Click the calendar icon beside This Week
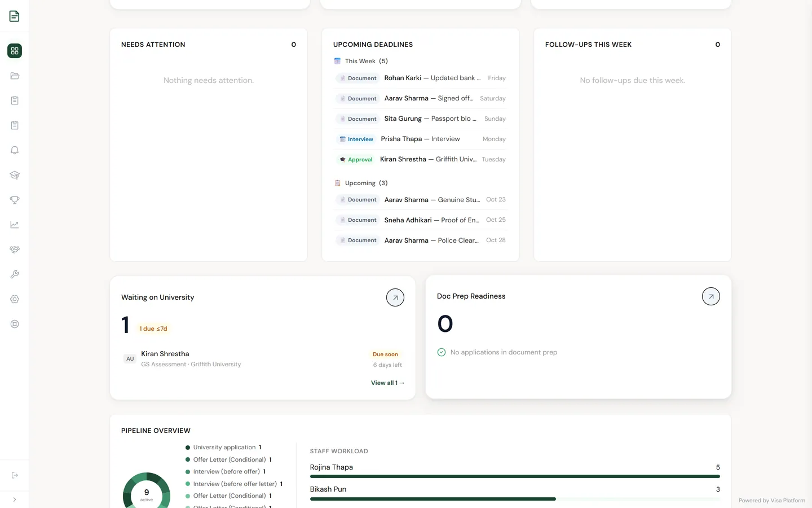The image size is (812, 508). (x=337, y=61)
